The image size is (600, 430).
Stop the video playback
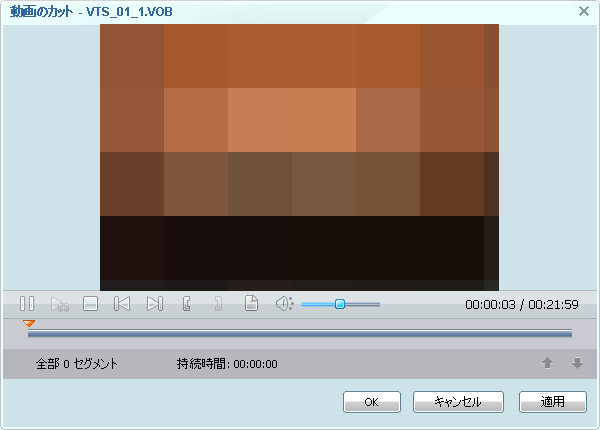[x=90, y=304]
